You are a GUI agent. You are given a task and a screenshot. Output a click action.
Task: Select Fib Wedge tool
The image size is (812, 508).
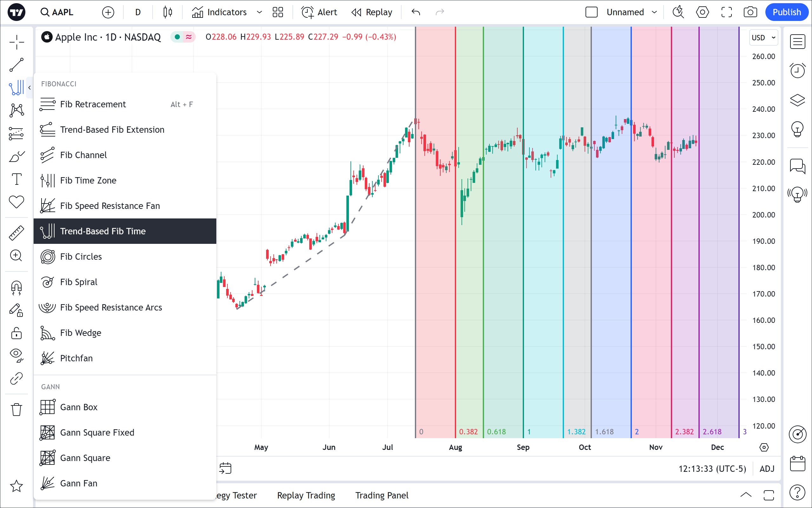click(125, 333)
